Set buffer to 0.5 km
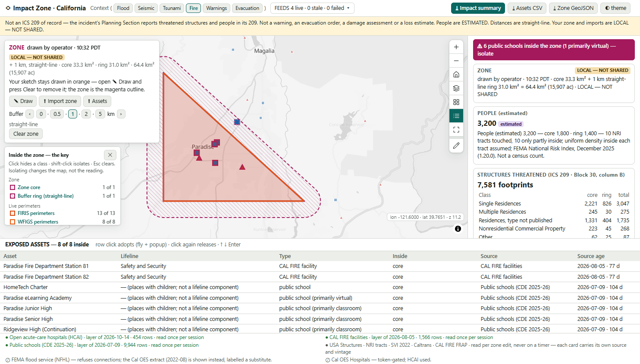This screenshot has height=364, width=640. (57, 114)
